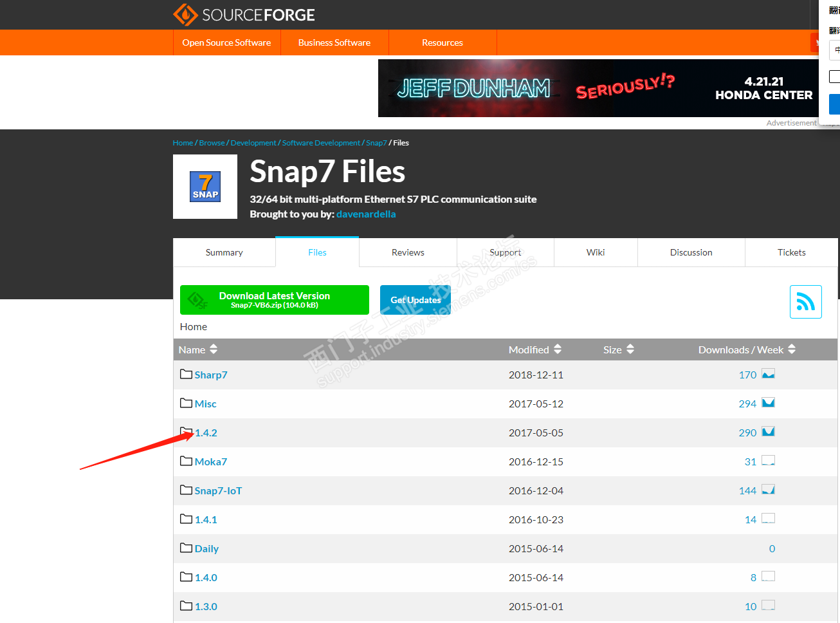Open the downloads chart icon for Moka7
The width and height of the screenshot is (840, 623).
pyautogui.click(x=768, y=461)
